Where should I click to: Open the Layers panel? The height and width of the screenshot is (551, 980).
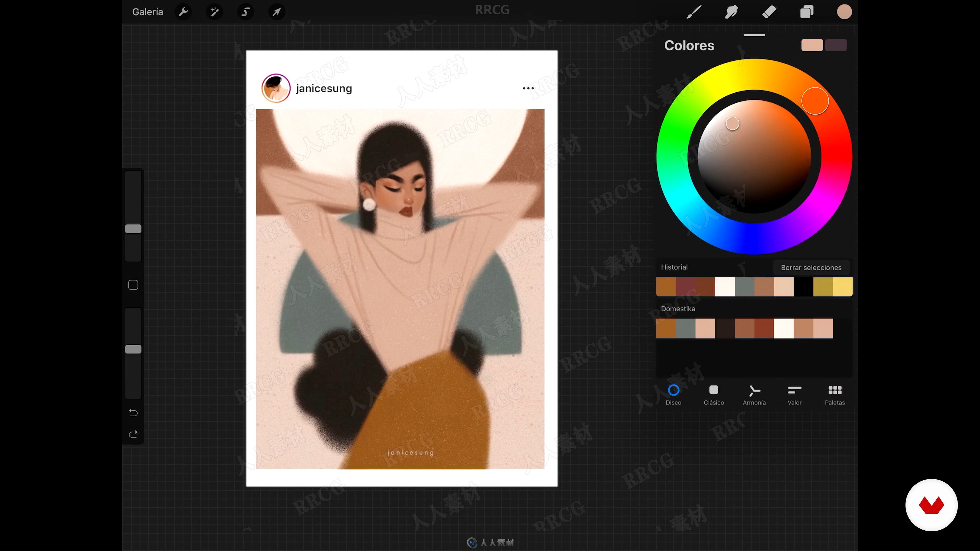click(806, 12)
